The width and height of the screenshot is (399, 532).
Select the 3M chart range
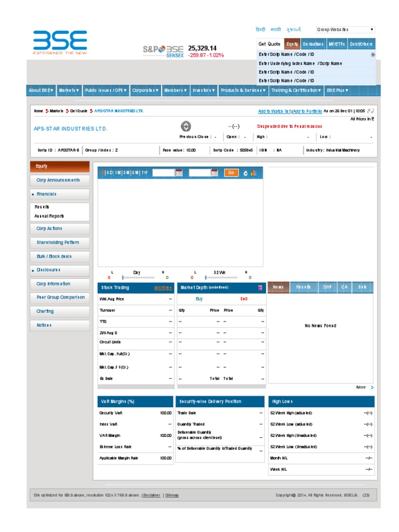click(127, 173)
